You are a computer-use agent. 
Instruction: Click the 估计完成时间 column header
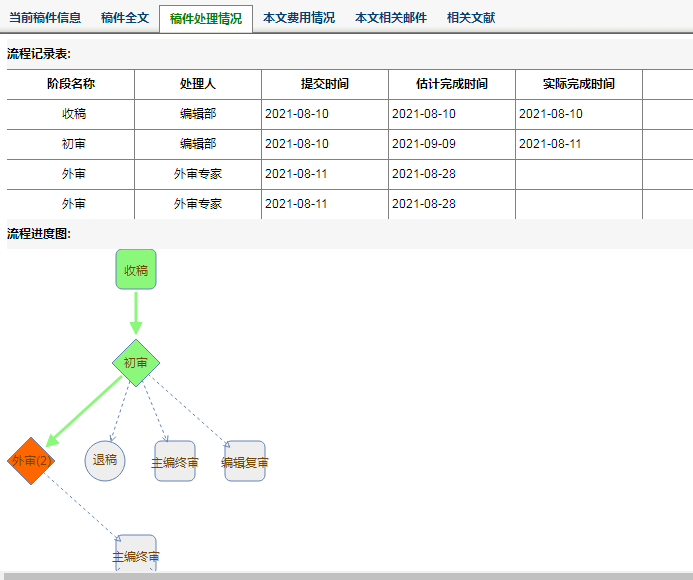(452, 85)
